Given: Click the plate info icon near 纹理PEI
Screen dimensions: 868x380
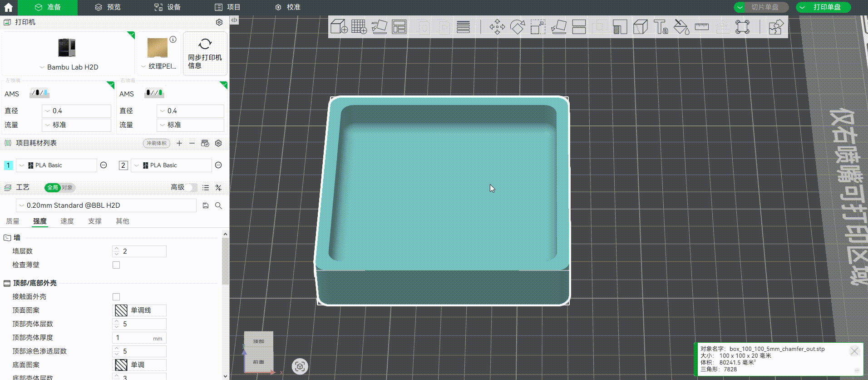Looking at the screenshot, I should 173,40.
